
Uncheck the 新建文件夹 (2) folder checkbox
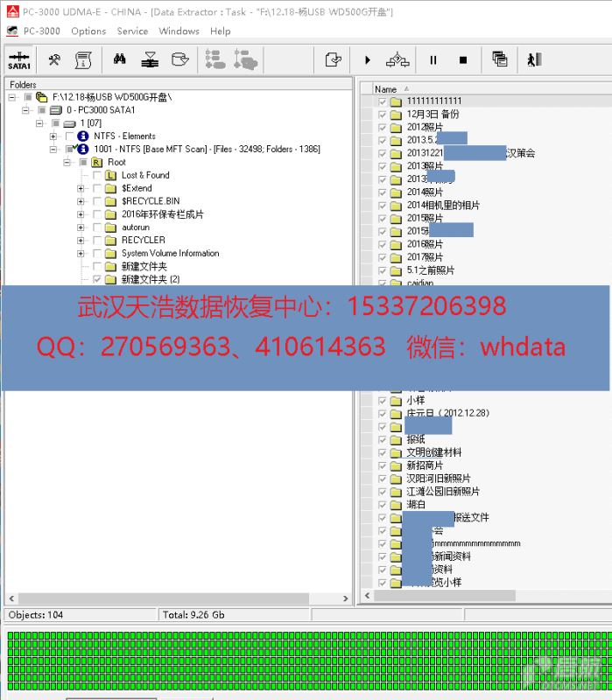click(97, 279)
